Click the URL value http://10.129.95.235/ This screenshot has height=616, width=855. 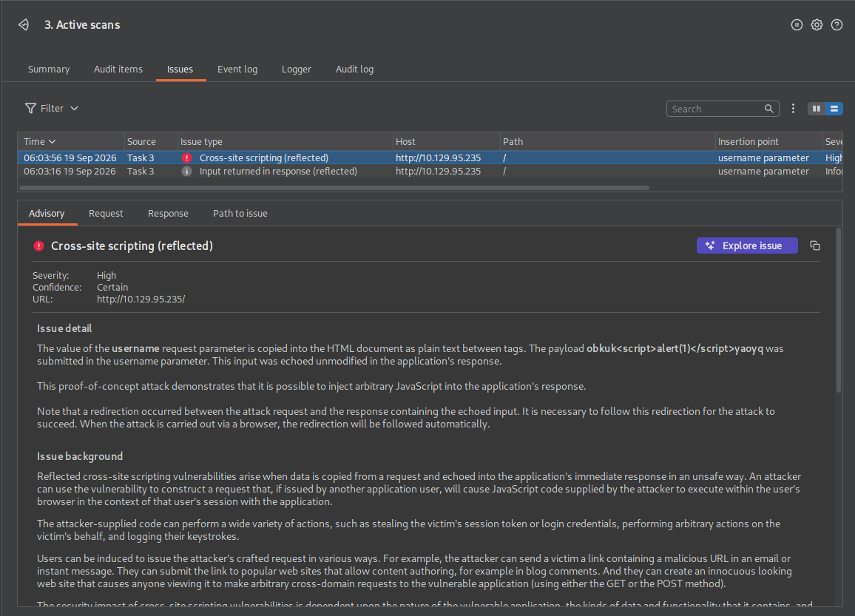click(141, 299)
